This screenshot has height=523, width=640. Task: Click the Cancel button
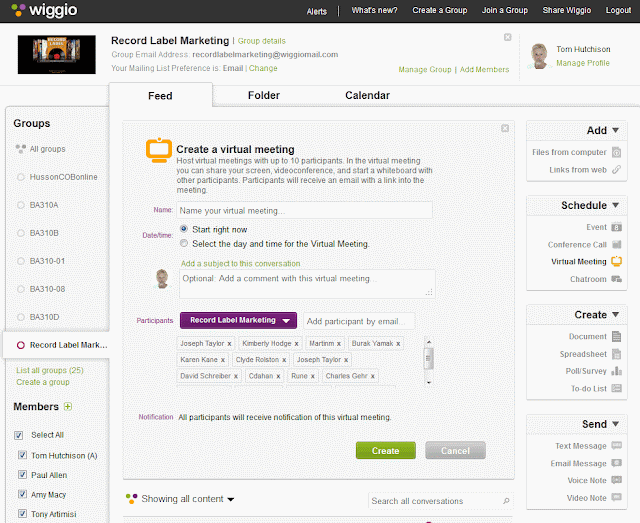pyautogui.click(x=456, y=451)
